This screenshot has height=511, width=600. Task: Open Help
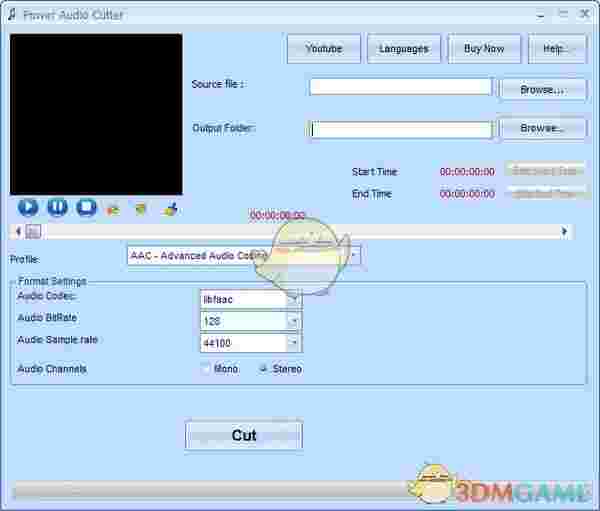coord(557,49)
